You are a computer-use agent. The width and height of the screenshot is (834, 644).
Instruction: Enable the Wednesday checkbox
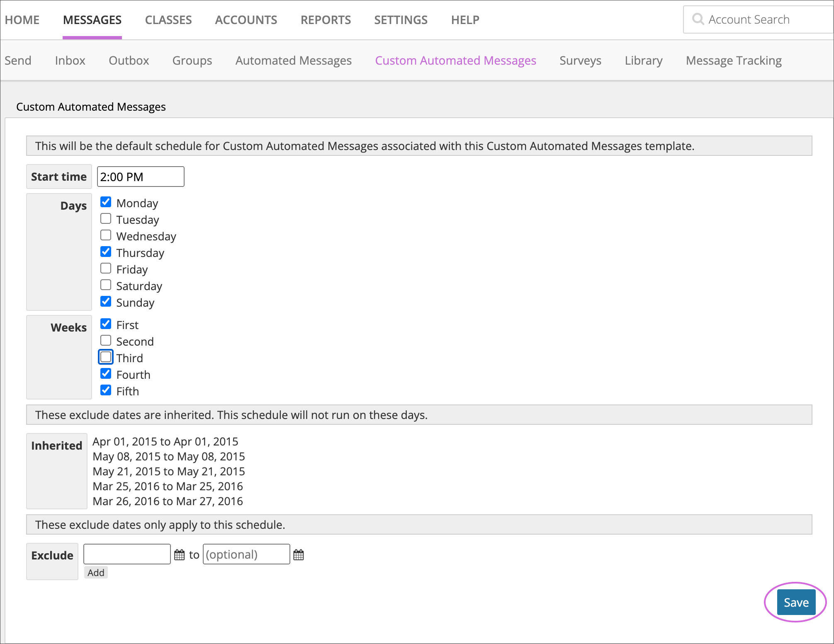(x=106, y=235)
